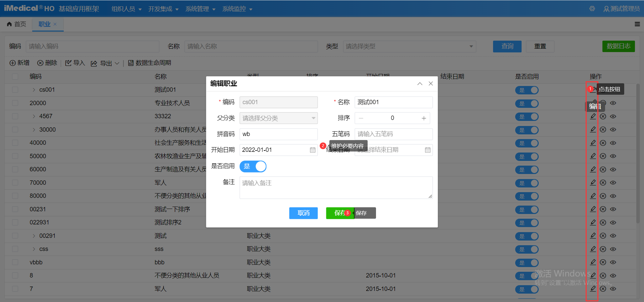Click the 取消 cancel button
This screenshot has width=644, height=302.
303,213
